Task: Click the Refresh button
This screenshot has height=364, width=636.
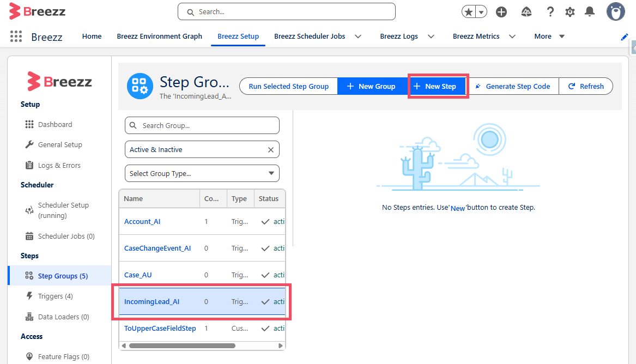Action: [x=586, y=86]
